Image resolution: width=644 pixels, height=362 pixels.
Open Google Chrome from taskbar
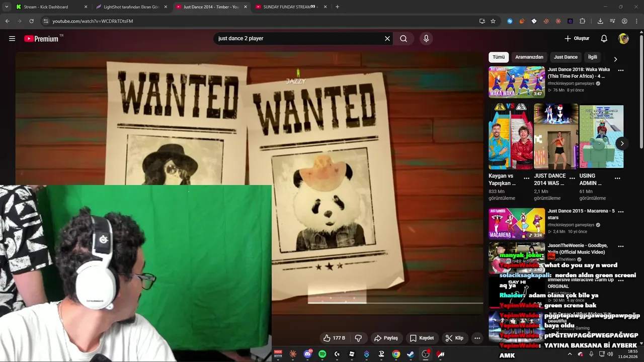click(x=396, y=354)
